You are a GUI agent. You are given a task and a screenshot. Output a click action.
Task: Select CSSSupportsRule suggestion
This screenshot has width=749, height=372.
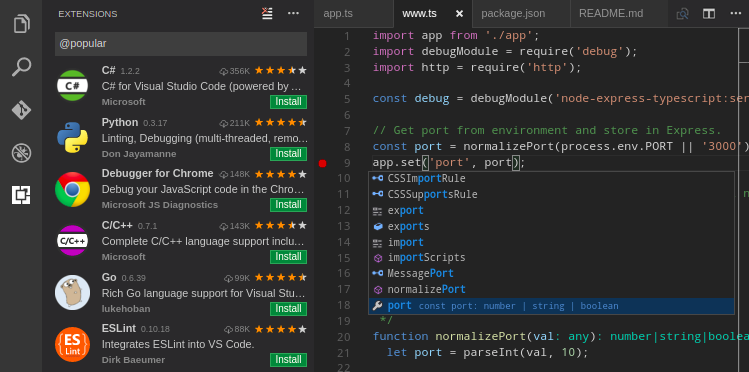click(x=551, y=194)
